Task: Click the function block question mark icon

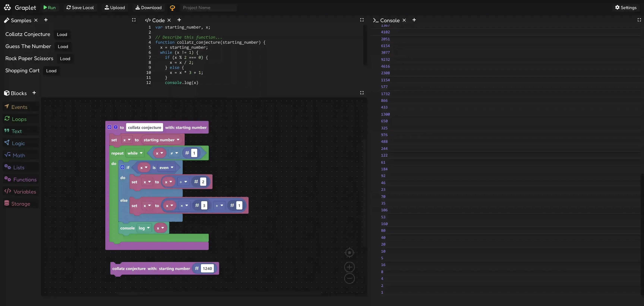Action: coord(116,127)
